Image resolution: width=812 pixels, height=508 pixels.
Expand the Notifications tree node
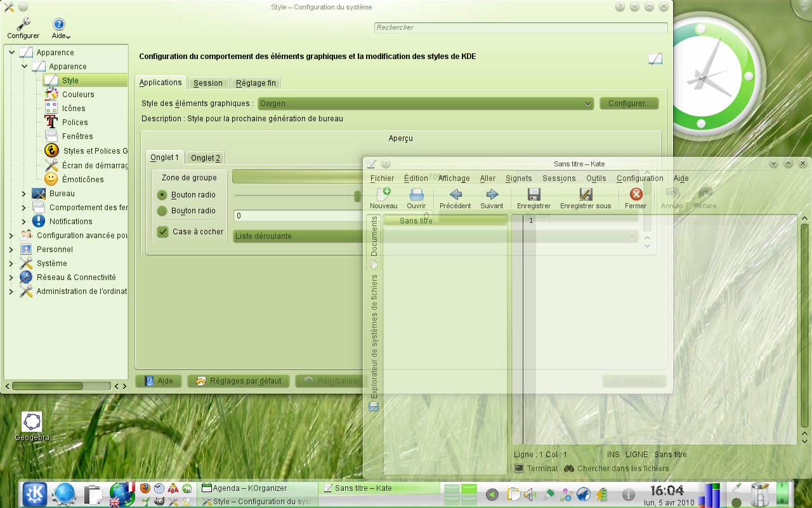[x=24, y=222]
